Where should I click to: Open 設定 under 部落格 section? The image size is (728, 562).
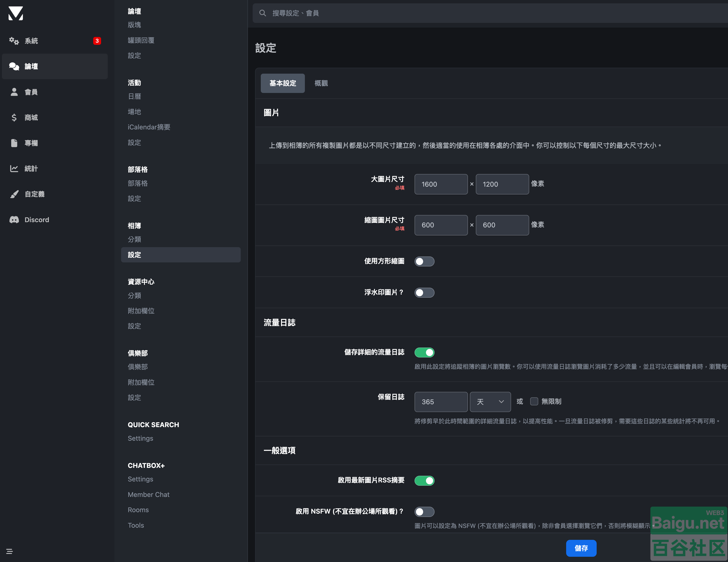(134, 199)
